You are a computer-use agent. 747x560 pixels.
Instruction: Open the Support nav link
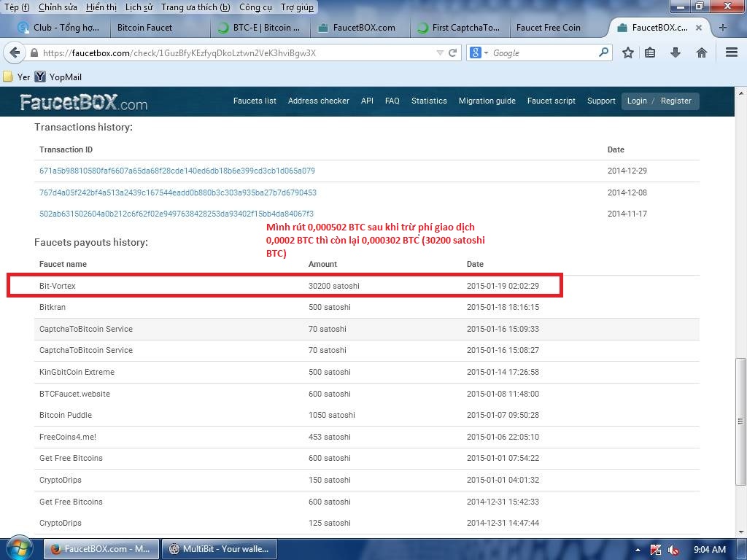click(x=601, y=101)
